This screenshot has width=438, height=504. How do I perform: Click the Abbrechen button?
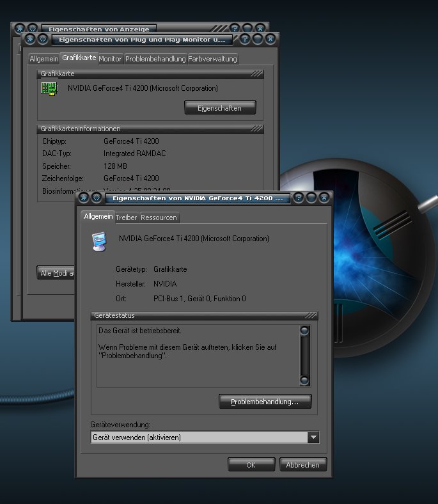pos(303,464)
